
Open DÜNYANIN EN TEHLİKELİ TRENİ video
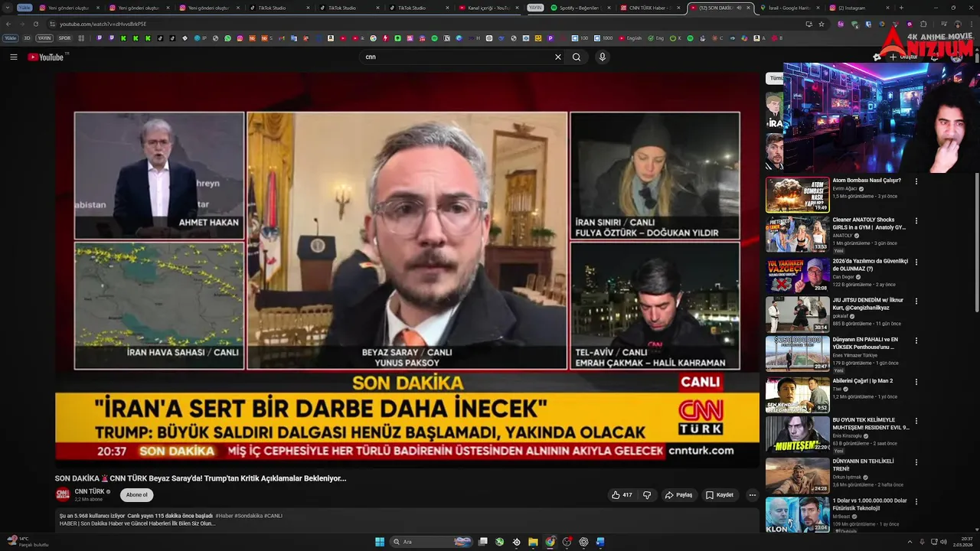797,475
